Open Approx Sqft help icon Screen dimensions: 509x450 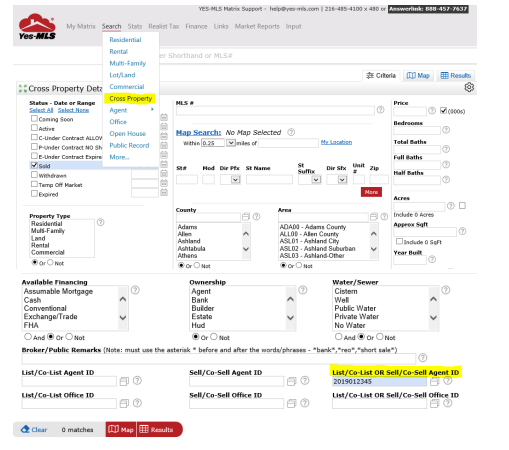pos(462,231)
